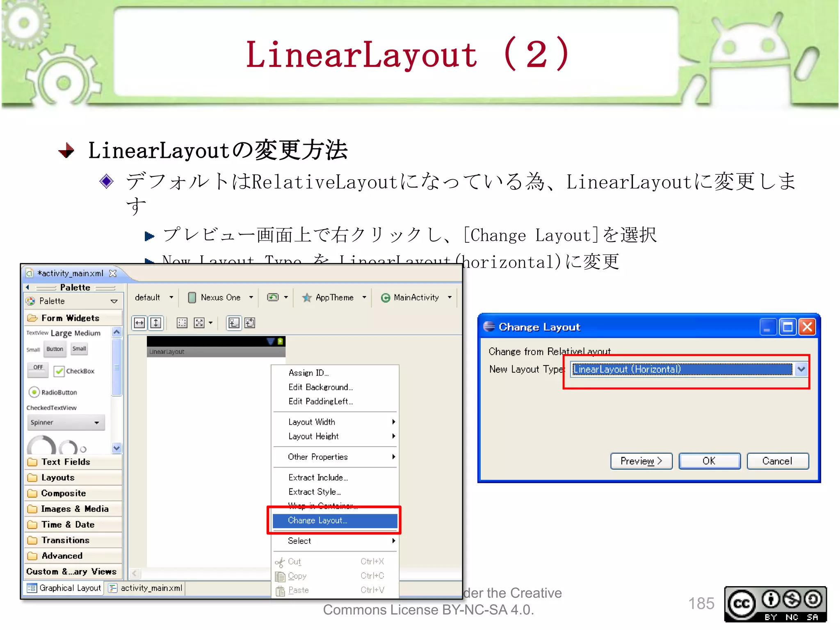
Task: Click Cancel in Change Layout dialog
Action: (x=777, y=461)
